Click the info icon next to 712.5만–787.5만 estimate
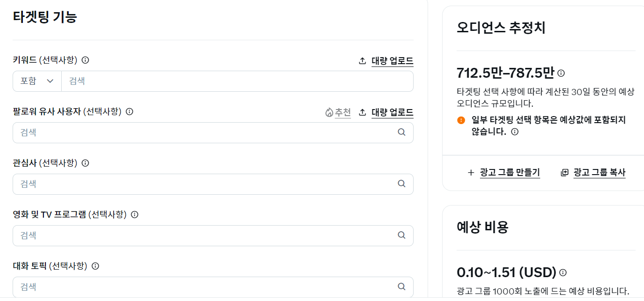The width and height of the screenshot is (644, 301). (562, 73)
